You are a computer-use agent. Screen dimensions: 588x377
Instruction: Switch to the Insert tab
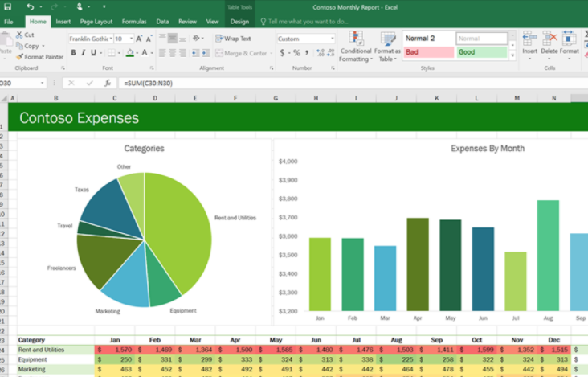coord(63,22)
